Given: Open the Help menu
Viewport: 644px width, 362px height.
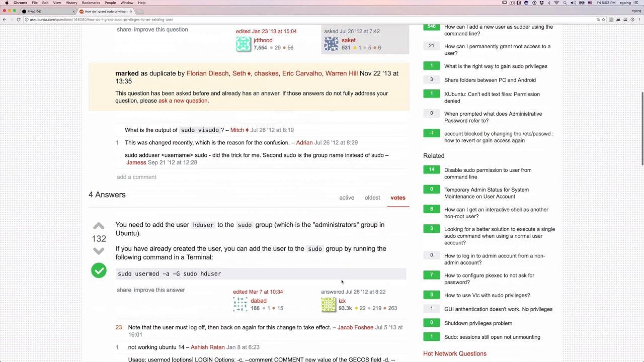Looking at the screenshot, I should pyautogui.click(x=142, y=3).
